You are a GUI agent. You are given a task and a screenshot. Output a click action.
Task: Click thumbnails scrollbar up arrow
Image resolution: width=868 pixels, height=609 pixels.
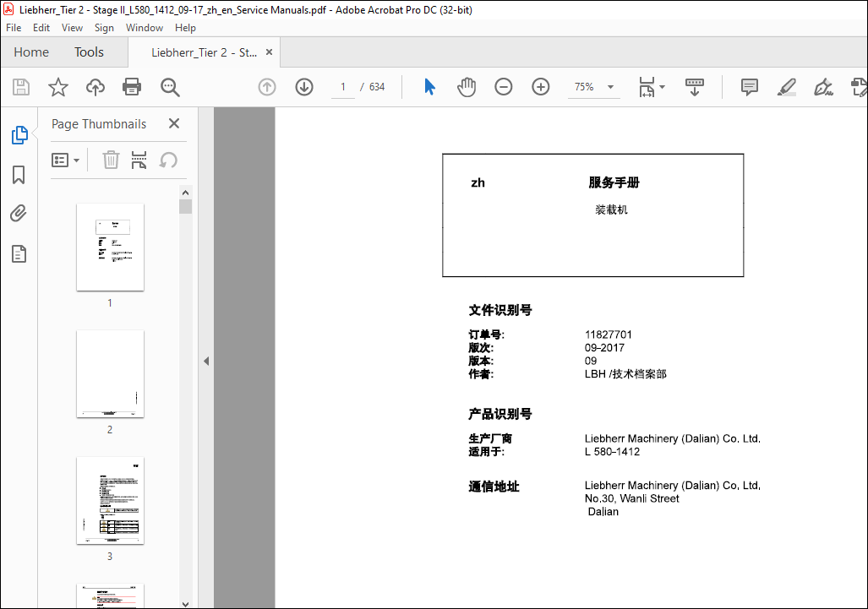[x=185, y=193]
